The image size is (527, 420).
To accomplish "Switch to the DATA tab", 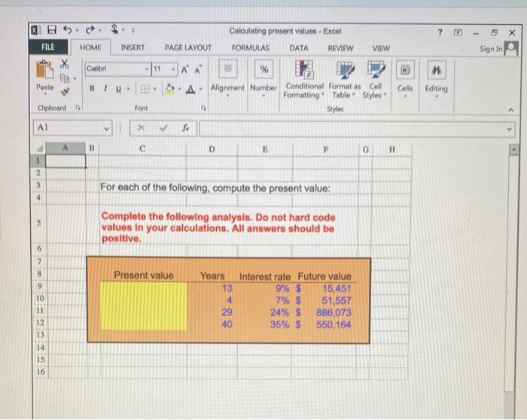I will click(299, 48).
